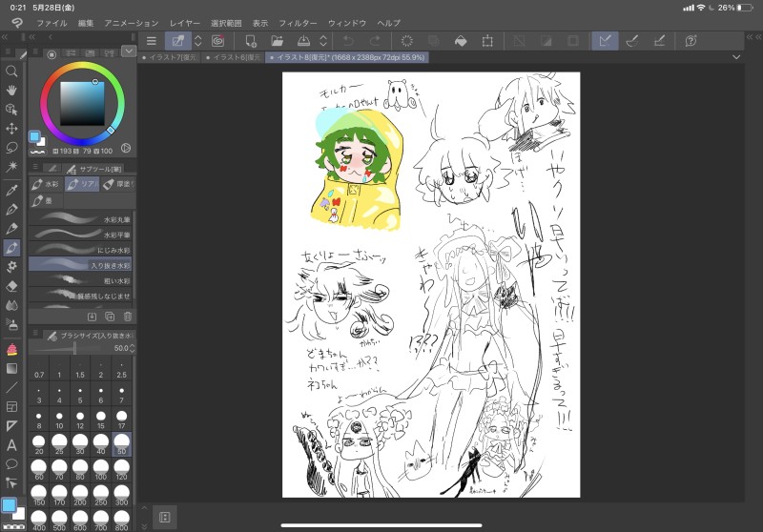This screenshot has height=532, width=763.
Task: Select the 水彩丸筆 brush
Action: click(81, 219)
